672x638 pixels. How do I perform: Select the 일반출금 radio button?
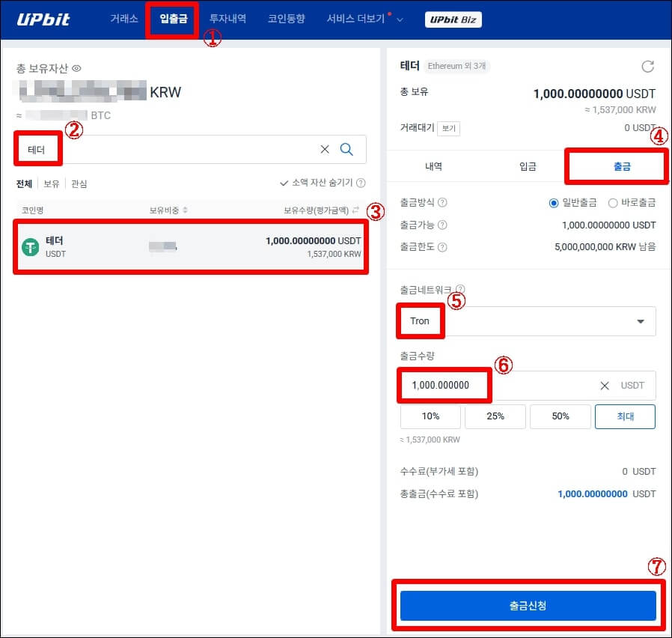click(552, 202)
